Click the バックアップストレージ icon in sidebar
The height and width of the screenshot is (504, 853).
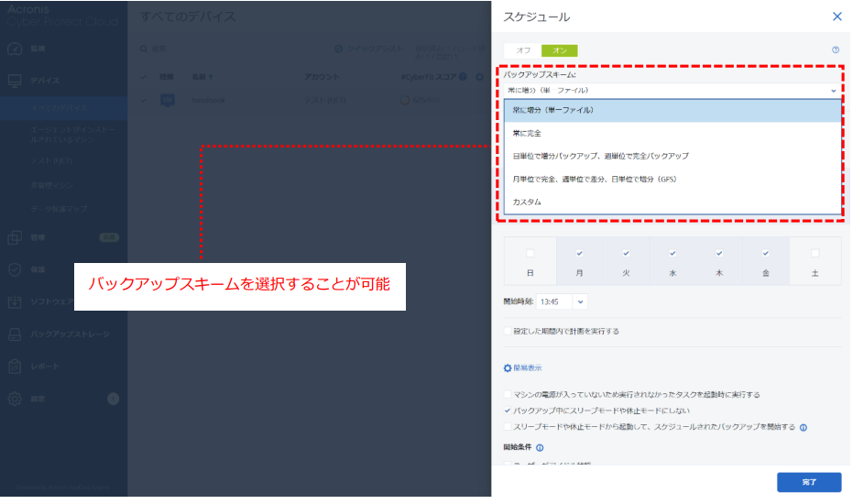coord(15,334)
